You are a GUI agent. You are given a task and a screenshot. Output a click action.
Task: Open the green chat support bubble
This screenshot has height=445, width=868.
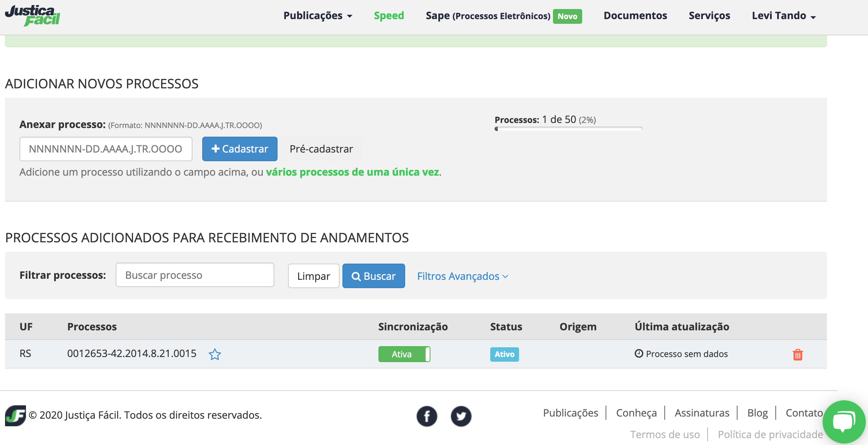pos(843,421)
